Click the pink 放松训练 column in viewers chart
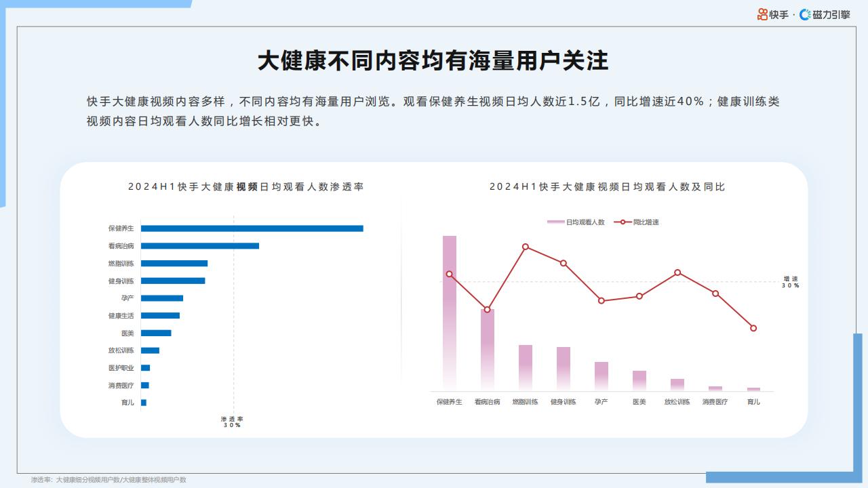Viewport: 868px width, 488px height. pos(677,385)
